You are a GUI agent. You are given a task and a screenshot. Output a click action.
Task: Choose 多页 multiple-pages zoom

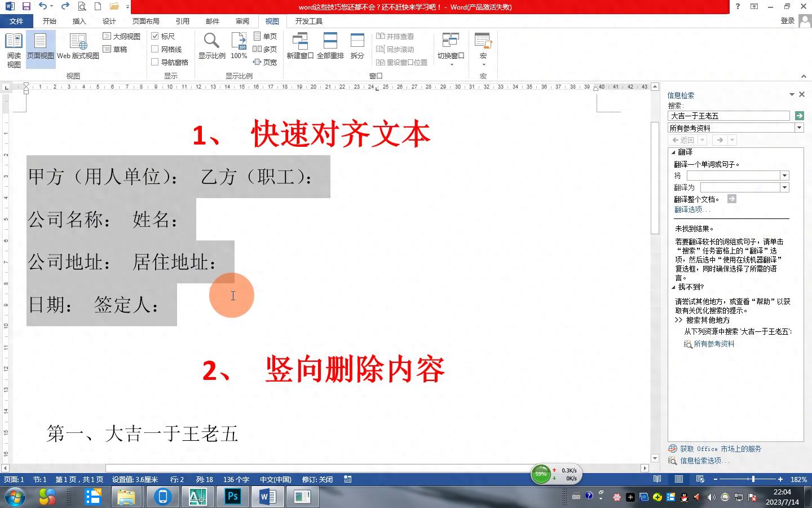click(265, 49)
